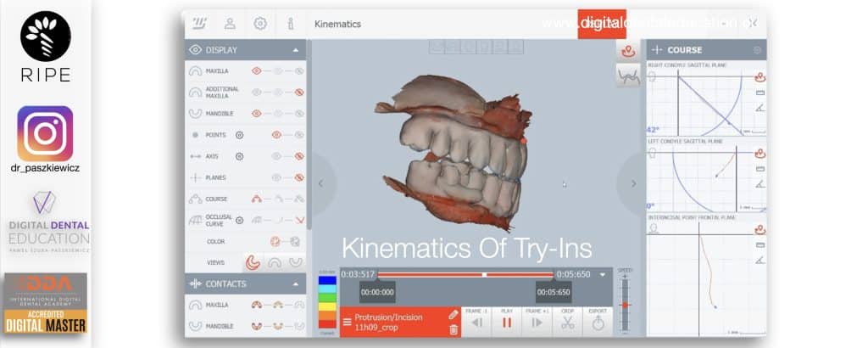This screenshot has height=348, width=868.
Task: Step forward with Frame +1 button
Action: click(537, 323)
